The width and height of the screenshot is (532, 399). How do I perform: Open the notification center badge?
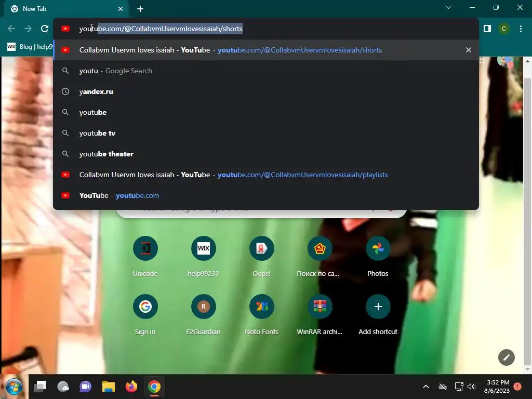point(517,387)
